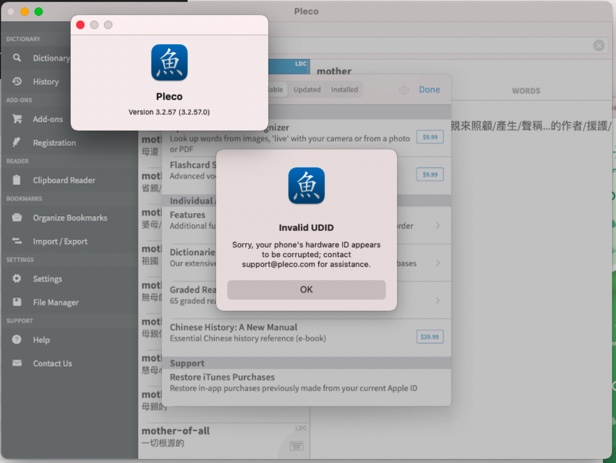Image resolution: width=616 pixels, height=463 pixels.
Task: Click the Version 3.2.57 text in the About window
Action: click(169, 112)
